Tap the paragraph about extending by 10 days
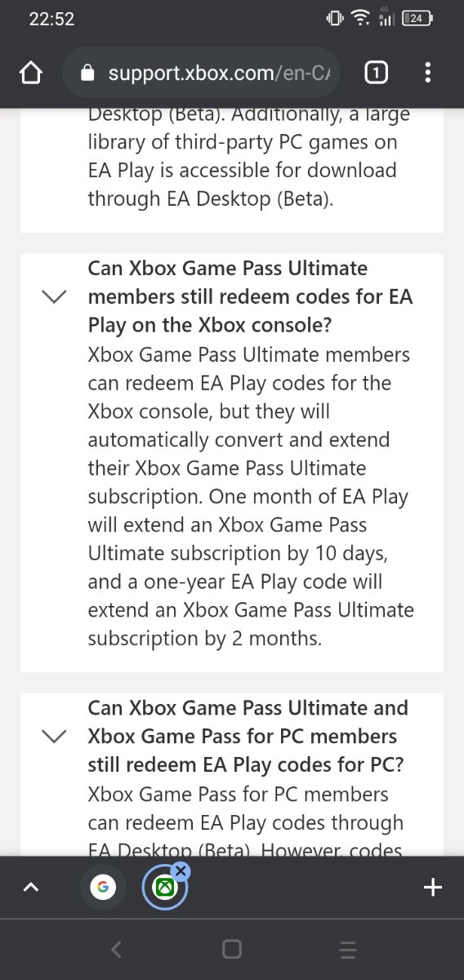Image resolution: width=464 pixels, height=980 pixels. (x=251, y=497)
